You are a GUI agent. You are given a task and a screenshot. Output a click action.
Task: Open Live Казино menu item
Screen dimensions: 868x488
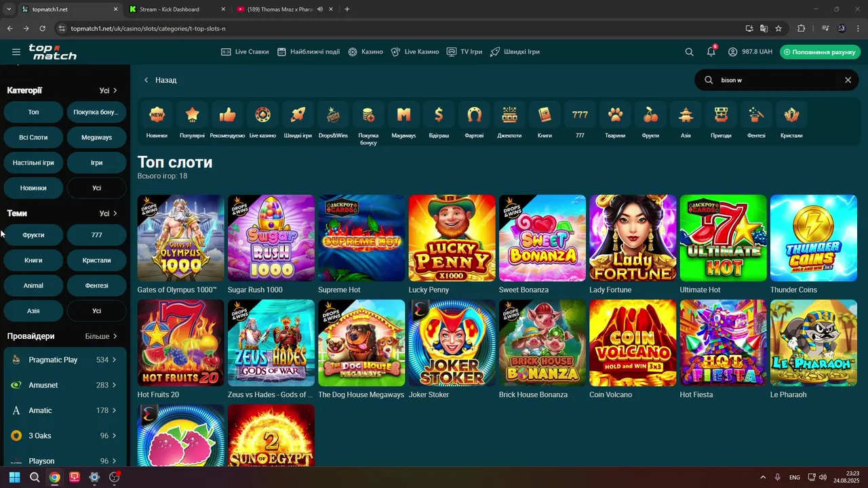pyautogui.click(x=415, y=52)
